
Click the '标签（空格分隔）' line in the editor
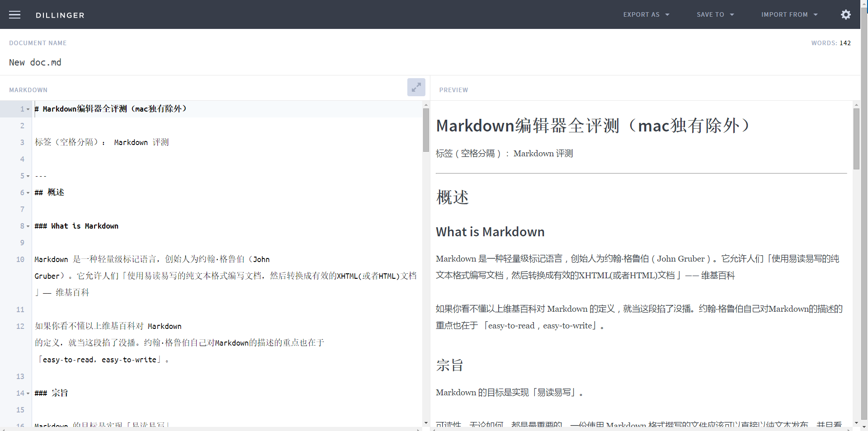[102, 142]
